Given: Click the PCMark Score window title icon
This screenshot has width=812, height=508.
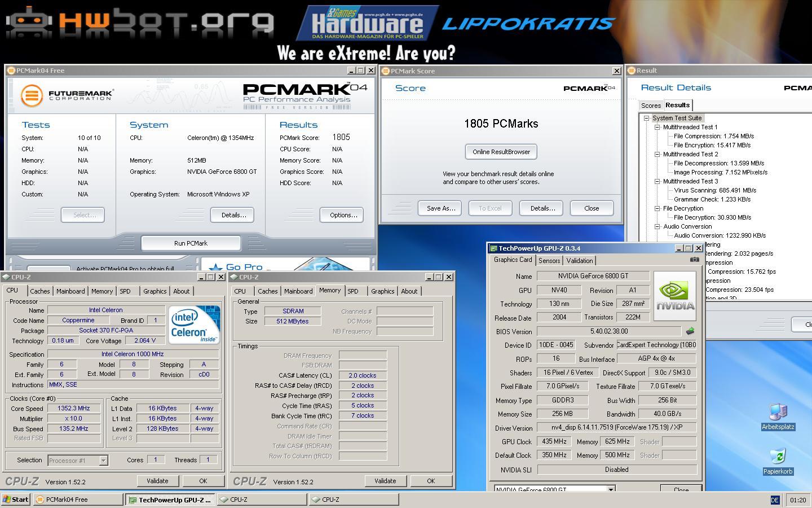Looking at the screenshot, I should tap(385, 71).
